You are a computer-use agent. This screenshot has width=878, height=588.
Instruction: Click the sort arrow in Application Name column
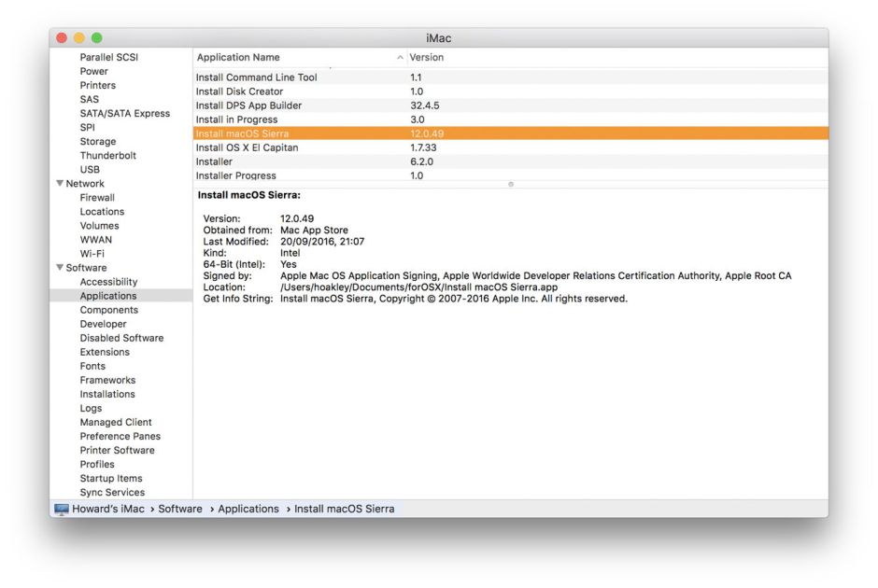[x=401, y=58]
